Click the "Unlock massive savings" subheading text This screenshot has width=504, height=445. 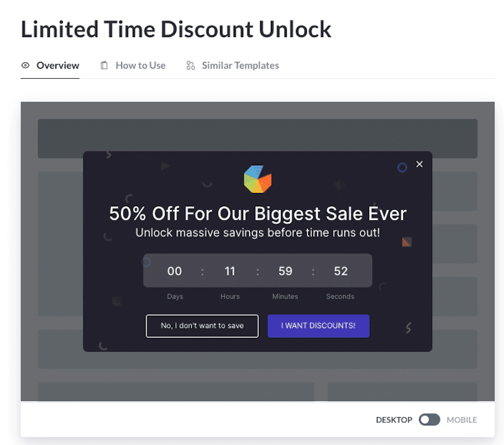(x=258, y=233)
